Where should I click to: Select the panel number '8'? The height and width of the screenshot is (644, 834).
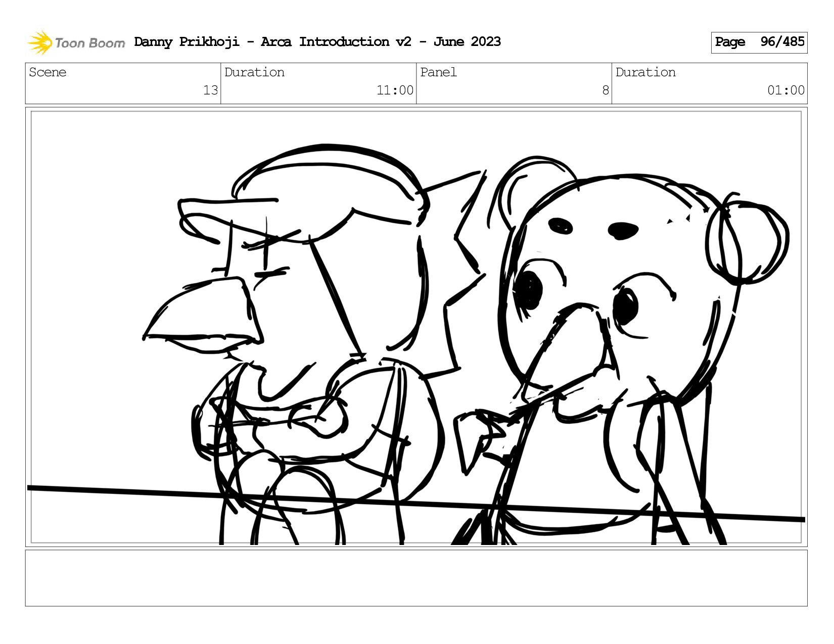(606, 90)
